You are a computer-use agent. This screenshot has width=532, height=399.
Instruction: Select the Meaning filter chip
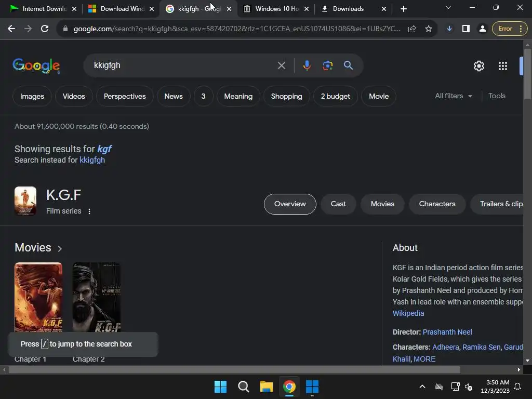(x=238, y=96)
